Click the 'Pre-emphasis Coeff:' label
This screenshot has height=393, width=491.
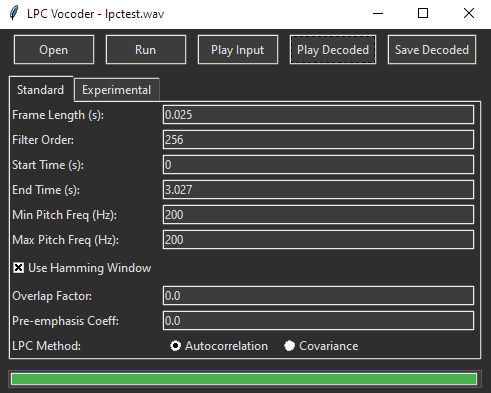[66, 321]
